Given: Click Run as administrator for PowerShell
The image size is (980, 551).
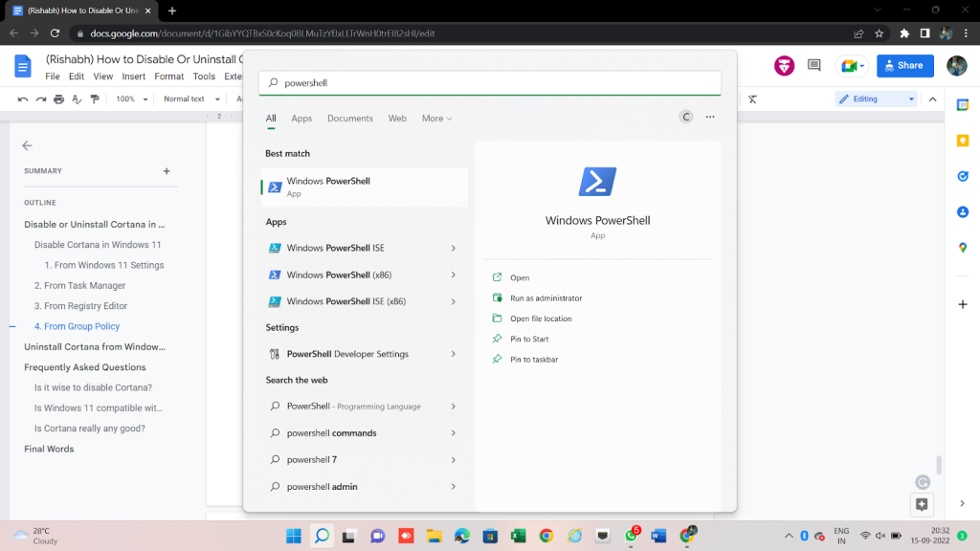Looking at the screenshot, I should pyautogui.click(x=546, y=298).
